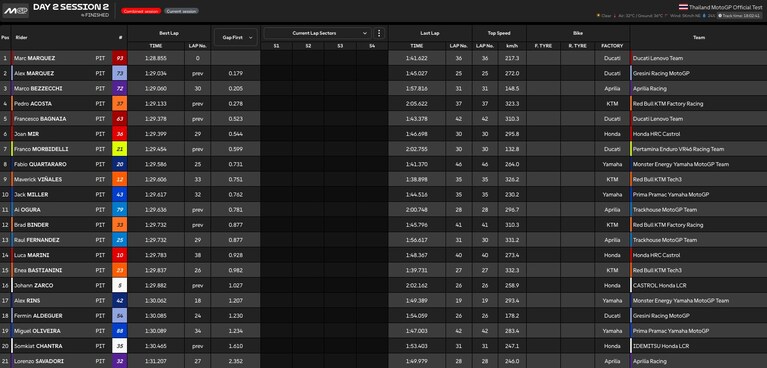Click the Last Lap column header
Viewport: 767px width, 368px height.
point(430,33)
